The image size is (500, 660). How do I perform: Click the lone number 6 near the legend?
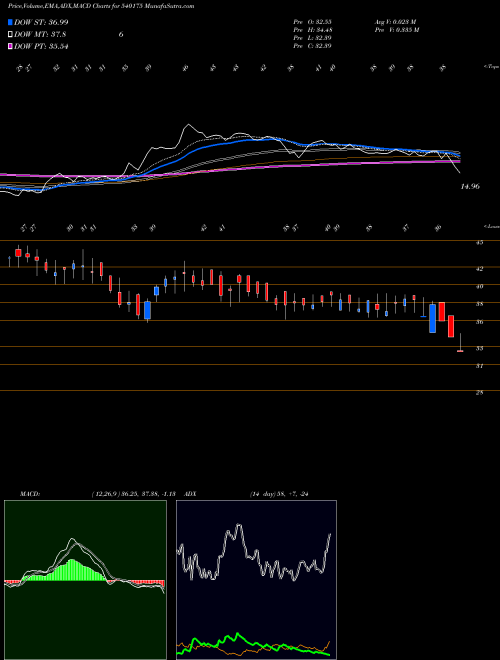[x=121, y=35]
